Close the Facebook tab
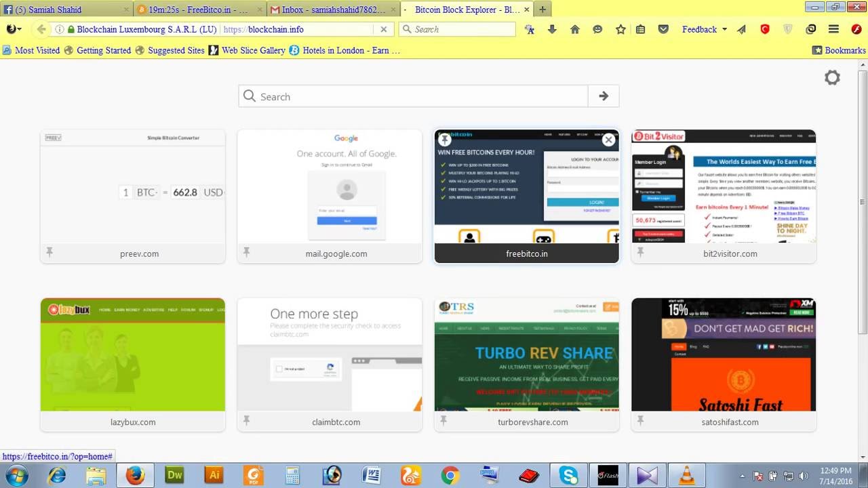Image resolution: width=868 pixels, height=488 pixels. click(126, 9)
